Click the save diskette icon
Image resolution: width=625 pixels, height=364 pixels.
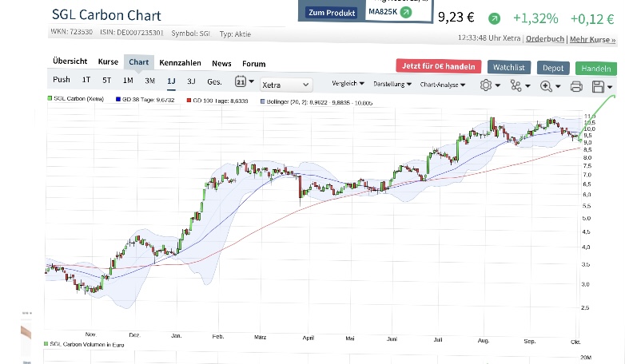599,86
